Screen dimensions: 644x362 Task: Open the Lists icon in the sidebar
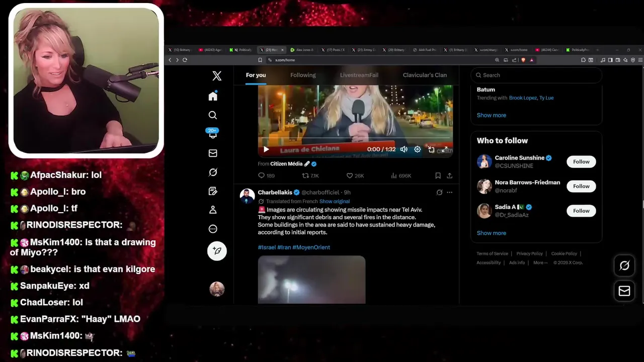click(x=213, y=191)
